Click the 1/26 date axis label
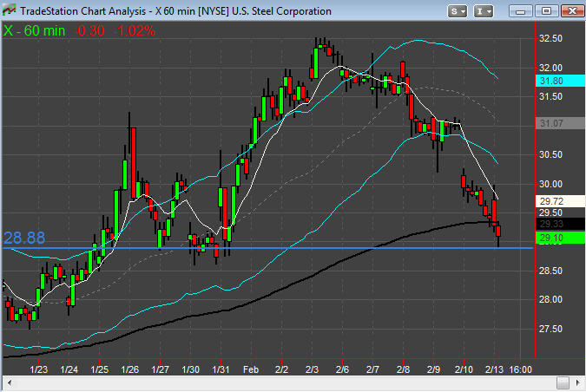 click(130, 369)
